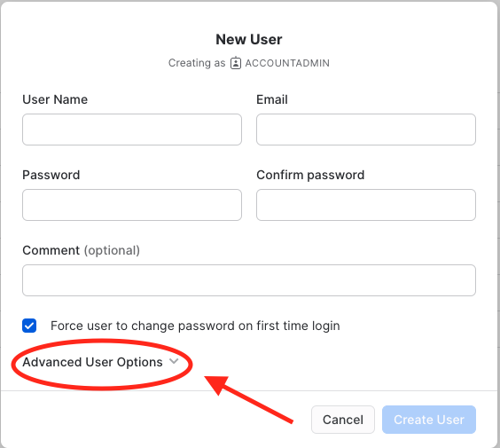Click the role icon beside ACCOUNTADMIN
The image size is (500, 448).
pos(236,62)
